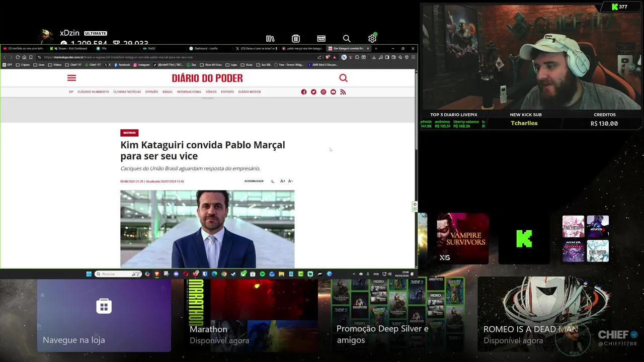Click the address bar URL field
644x362 pixels.
coord(176,57)
